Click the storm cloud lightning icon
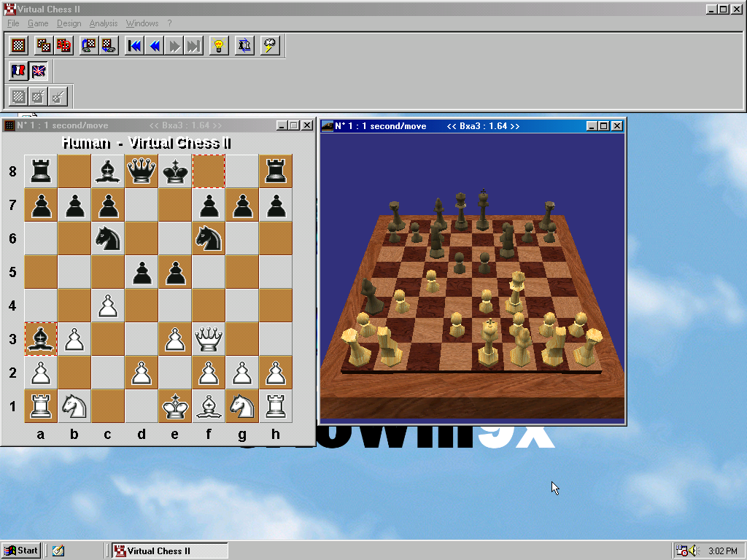The image size is (747, 560). click(x=270, y=46)
